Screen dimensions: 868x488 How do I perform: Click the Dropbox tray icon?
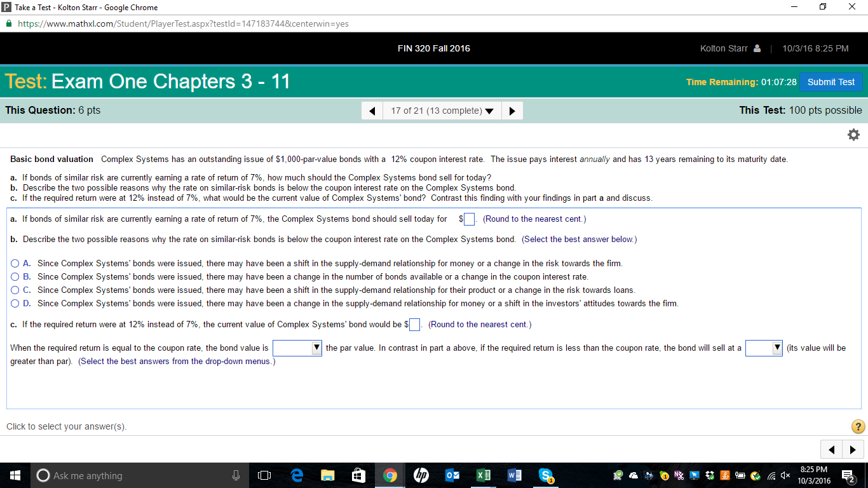[709, 475]
